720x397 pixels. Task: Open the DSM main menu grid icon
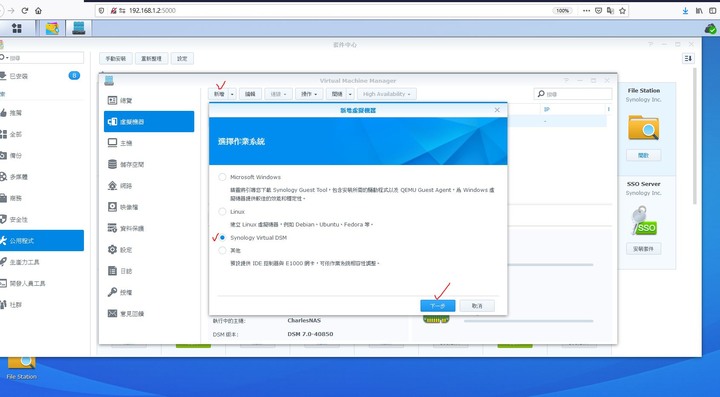click(17, 28)
